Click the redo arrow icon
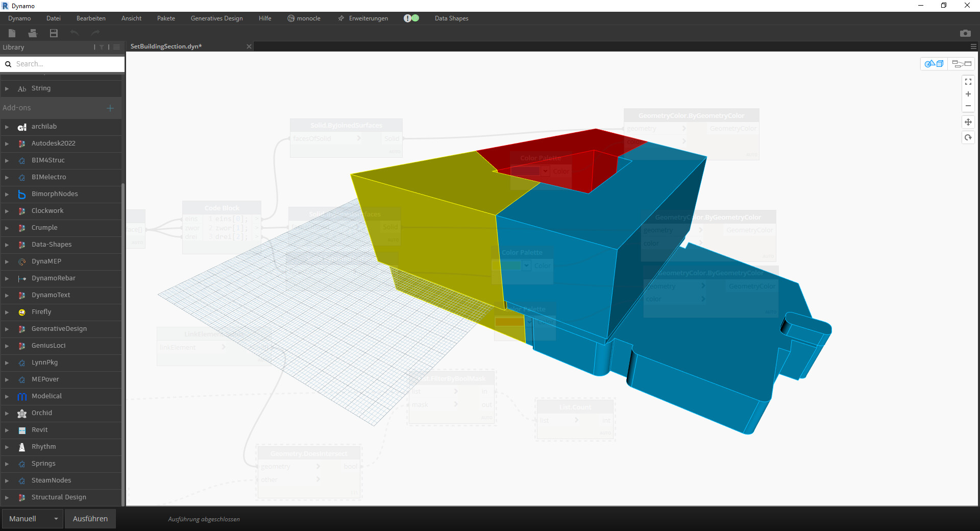 pos(95,33)
